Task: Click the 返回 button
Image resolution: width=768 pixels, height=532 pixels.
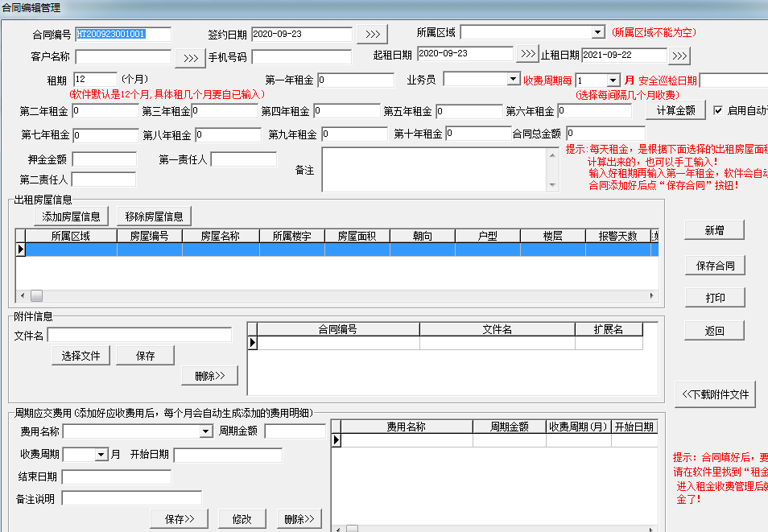Action: coord(714,331)
